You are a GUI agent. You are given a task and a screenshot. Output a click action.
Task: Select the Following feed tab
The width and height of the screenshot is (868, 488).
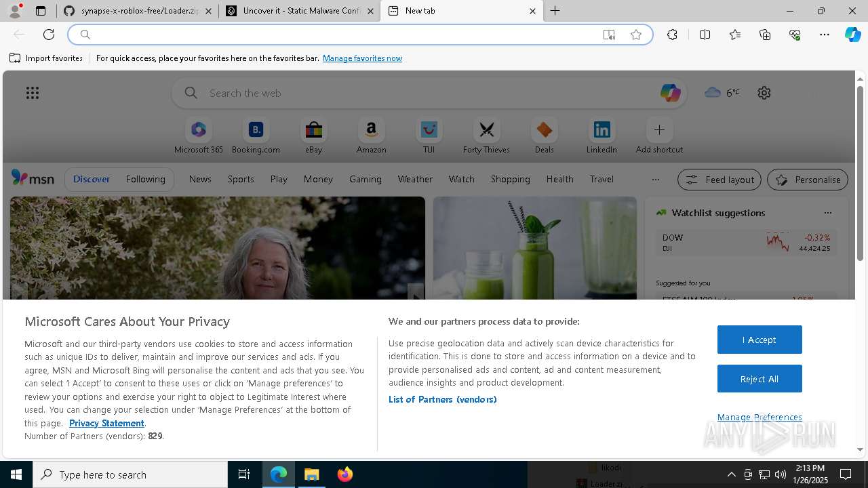[145, 179]
